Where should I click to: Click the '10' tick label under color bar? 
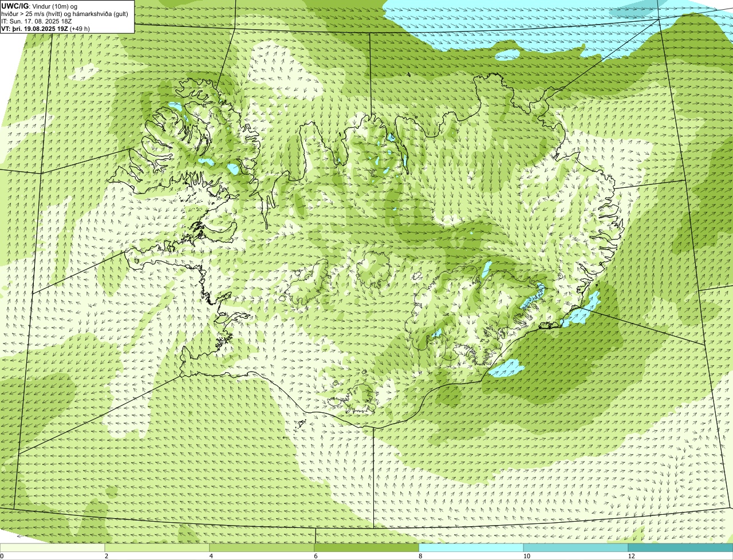tap(526, 556)
